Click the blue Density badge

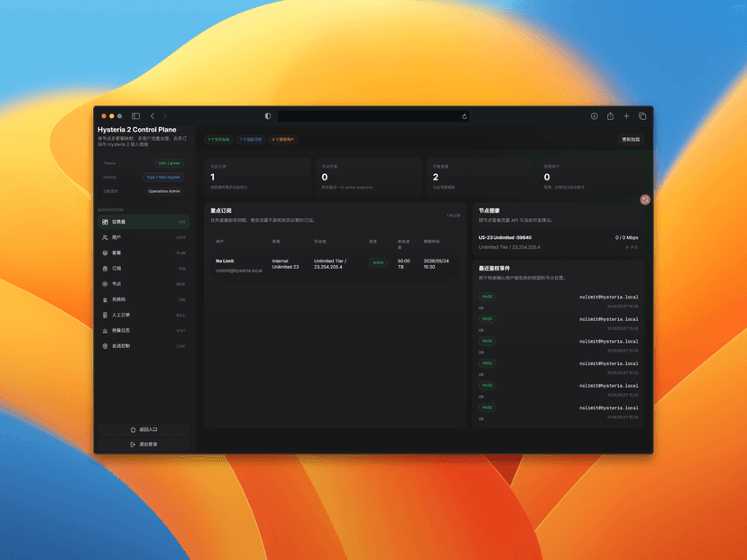(x=163, y=177)
